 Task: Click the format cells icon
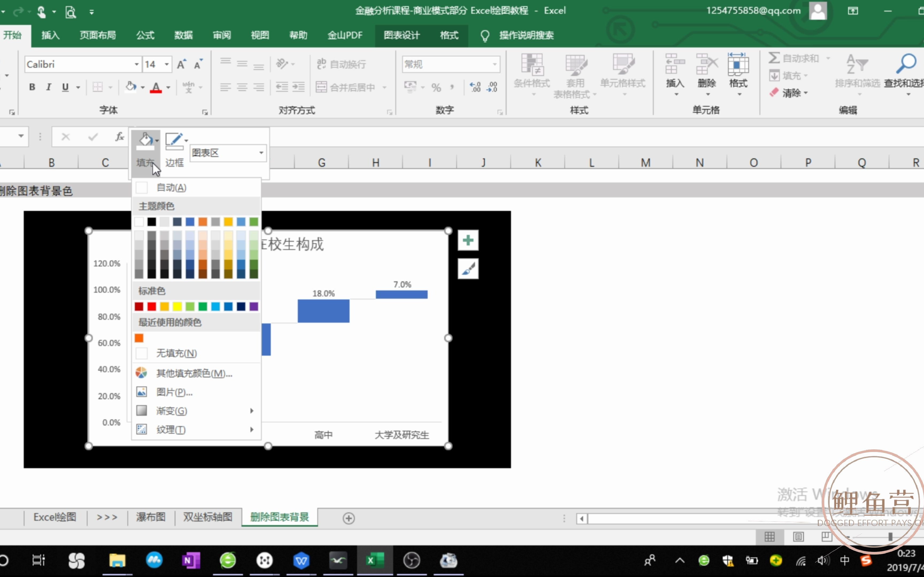738,73
